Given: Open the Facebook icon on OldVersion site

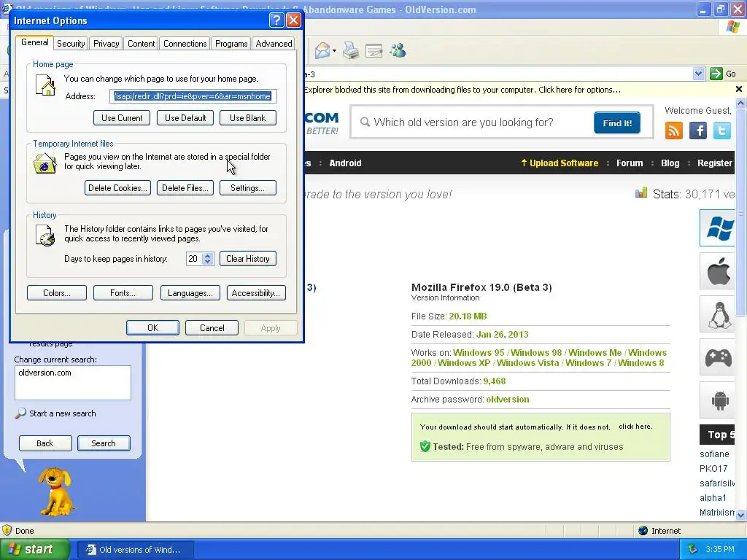Looking at the screenshot, I should coord(698,130).
